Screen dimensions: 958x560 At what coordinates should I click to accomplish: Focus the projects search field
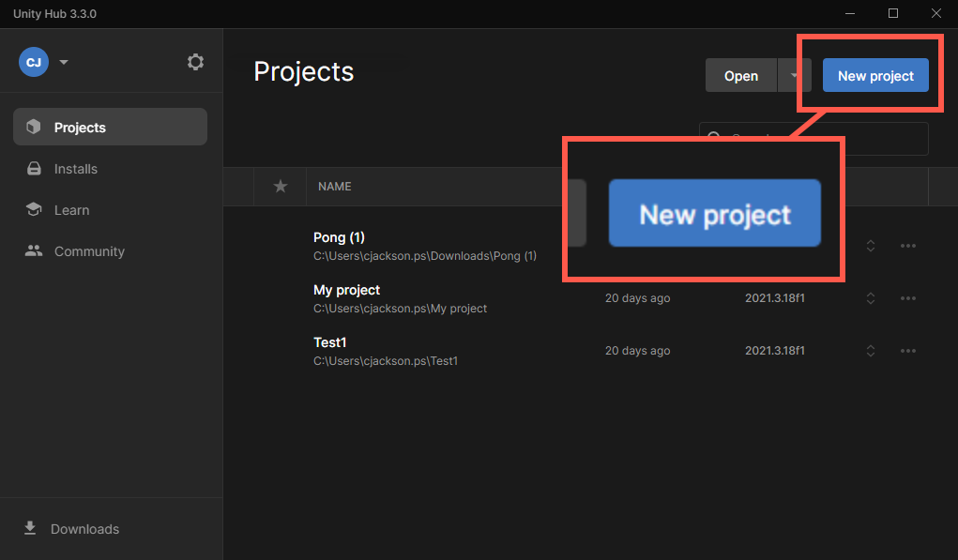(x=814, y=139)
